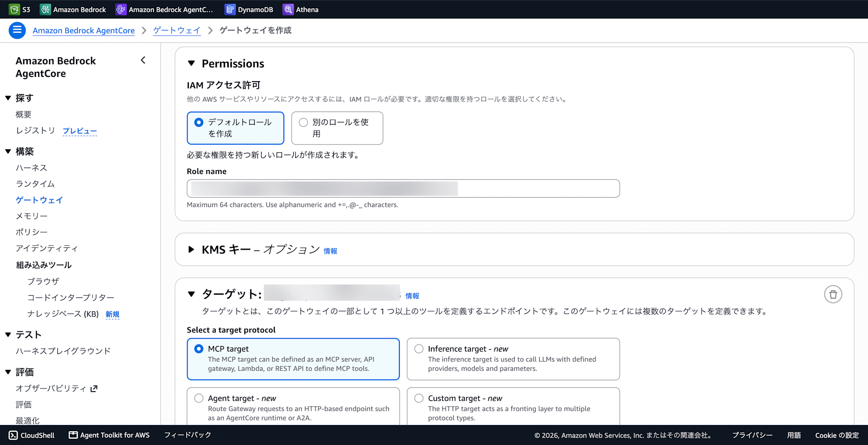Open フィードバック in the footer

pos(187,435)
